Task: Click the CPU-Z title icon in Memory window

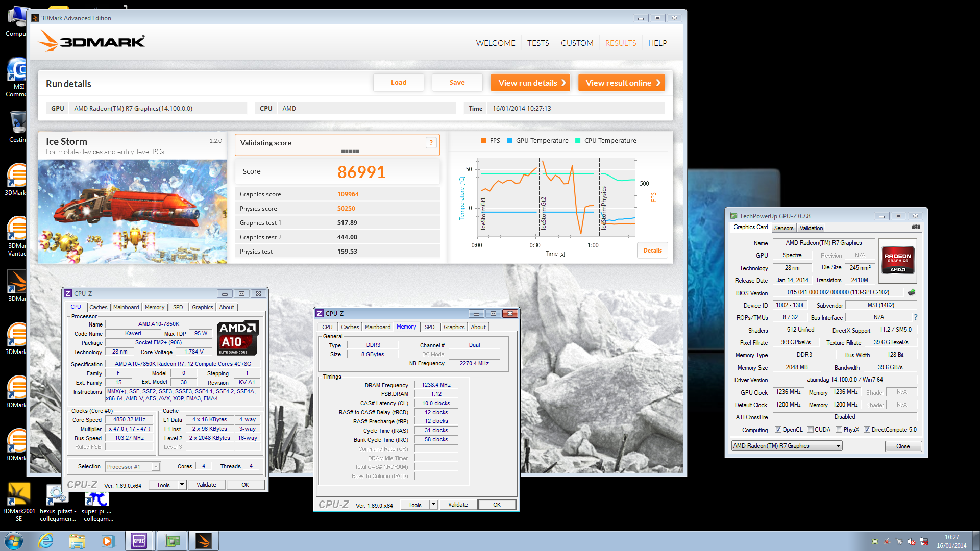Action: coord(320,313)
